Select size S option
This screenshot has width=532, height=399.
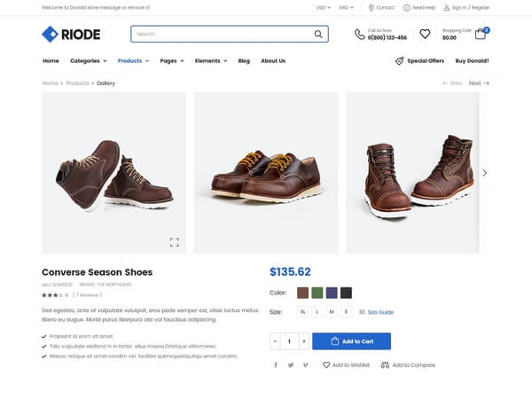coord(346,312)
